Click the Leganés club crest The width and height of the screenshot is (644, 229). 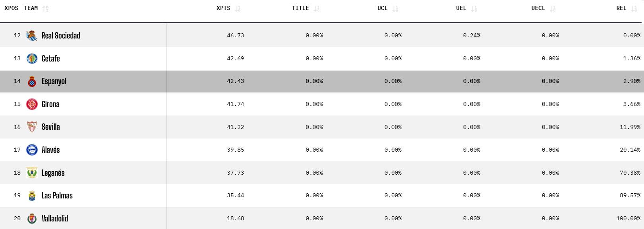click(32, 173)
